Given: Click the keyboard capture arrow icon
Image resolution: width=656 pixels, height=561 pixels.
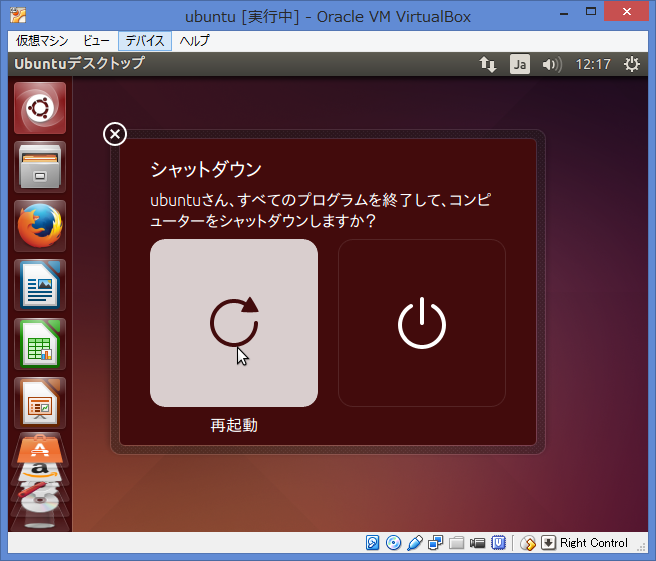Looking at the screenshot, I should coord(548,543).
